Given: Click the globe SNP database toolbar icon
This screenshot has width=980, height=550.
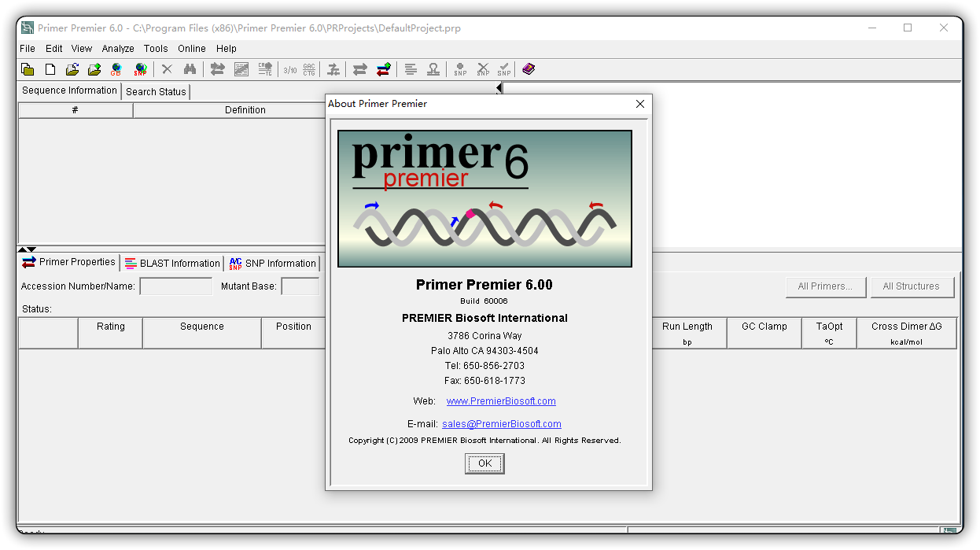Looking at the screenshot, I should click(140, 69).
